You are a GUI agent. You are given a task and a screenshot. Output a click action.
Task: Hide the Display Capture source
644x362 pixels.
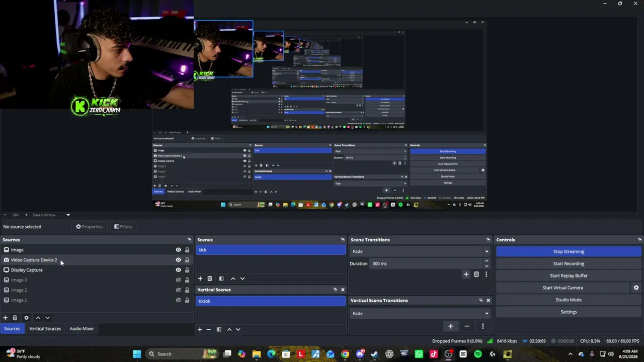click(178, 270)
